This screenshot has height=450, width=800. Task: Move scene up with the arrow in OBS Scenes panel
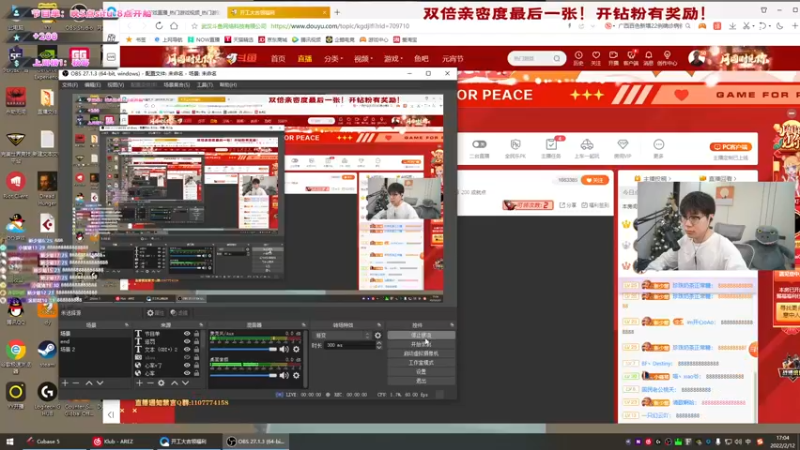(89, 383)
